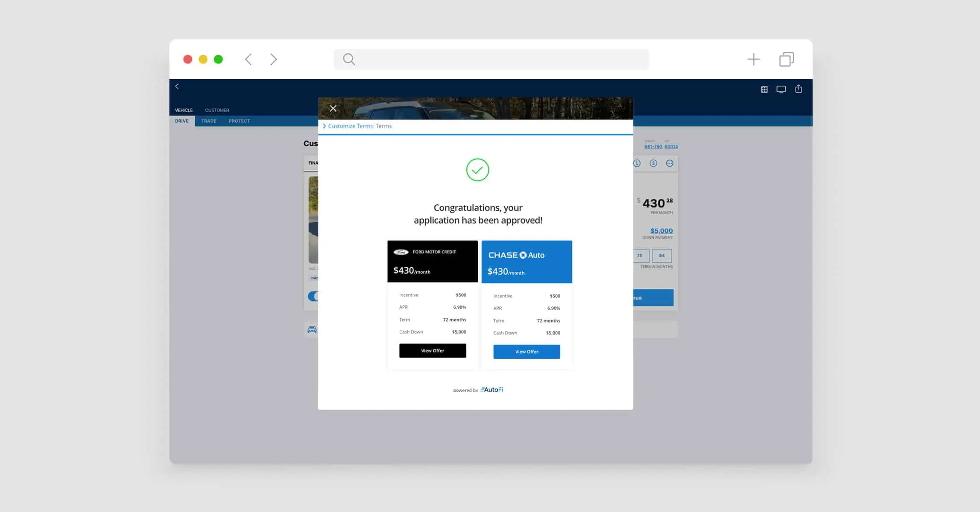Close the approval modal with X icon

pos(333,108)
